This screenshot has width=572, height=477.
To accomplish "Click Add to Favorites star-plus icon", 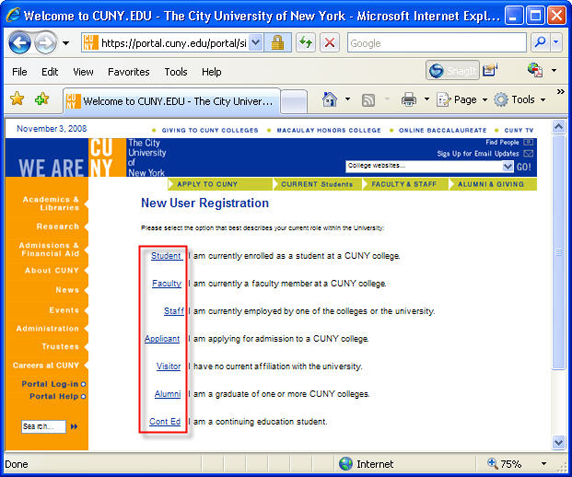I will tap(42, 99).
